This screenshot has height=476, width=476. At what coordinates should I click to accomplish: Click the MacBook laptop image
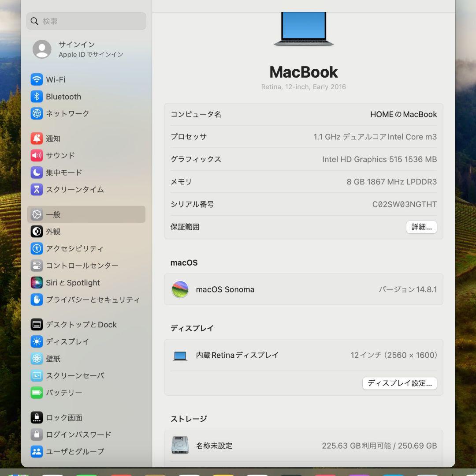click(304, 29)
